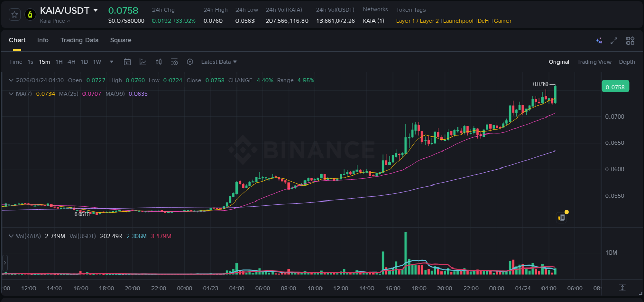Open the date range calendar picker
Screen dimensions: 644x302
coord(127,62)
